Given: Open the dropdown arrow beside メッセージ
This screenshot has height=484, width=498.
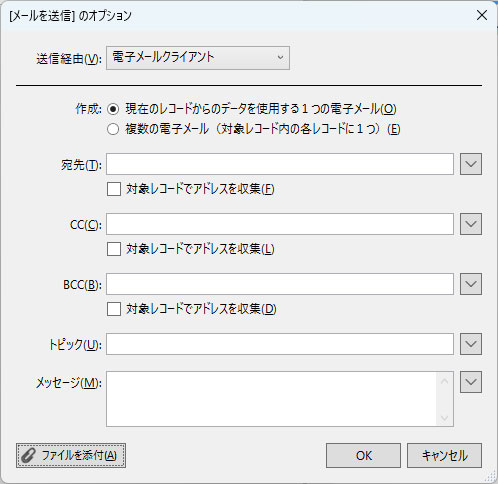Looking at the screenshot, I should point(471,382).
